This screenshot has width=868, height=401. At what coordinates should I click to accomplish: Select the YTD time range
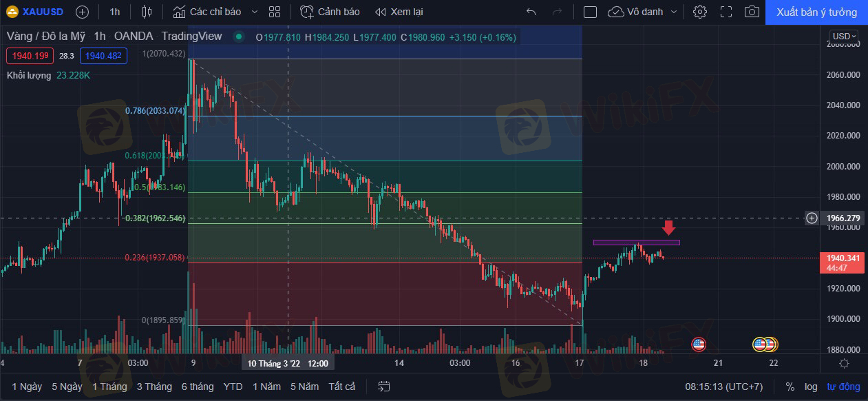233,387
